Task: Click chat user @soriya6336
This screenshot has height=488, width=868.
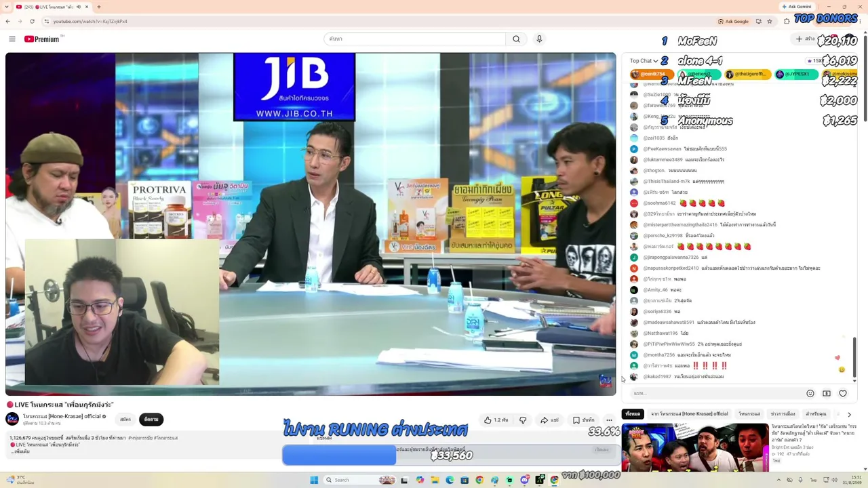Action: (657, 312)
